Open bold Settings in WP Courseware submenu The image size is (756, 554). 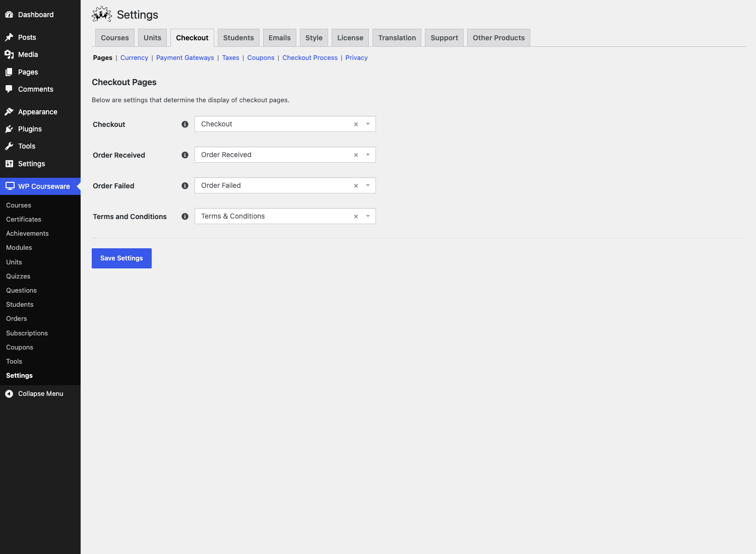(x=19, y=376)
